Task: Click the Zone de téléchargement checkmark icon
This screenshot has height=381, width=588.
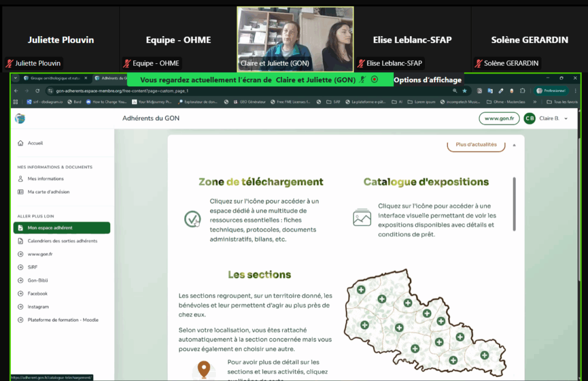Action: click(192, 219)
